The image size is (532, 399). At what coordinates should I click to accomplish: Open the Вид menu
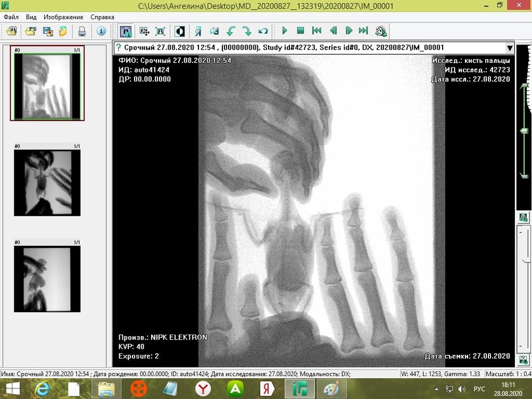click(31, 17)
